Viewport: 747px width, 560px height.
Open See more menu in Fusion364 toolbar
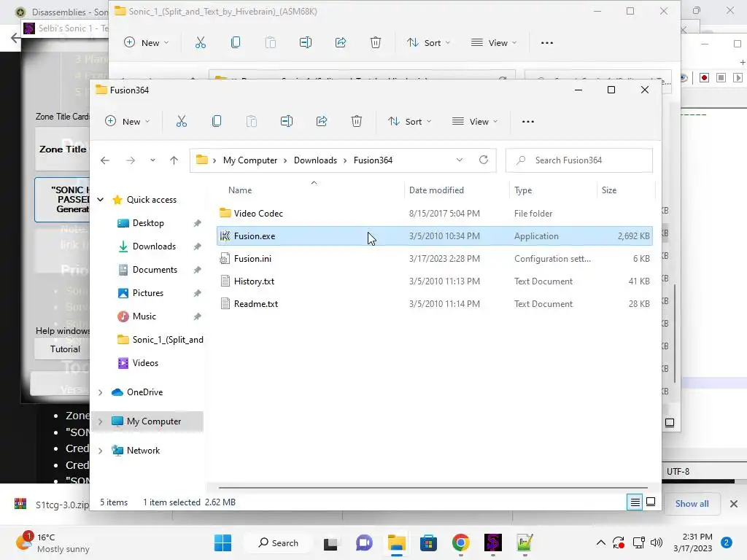pos(528,122)
